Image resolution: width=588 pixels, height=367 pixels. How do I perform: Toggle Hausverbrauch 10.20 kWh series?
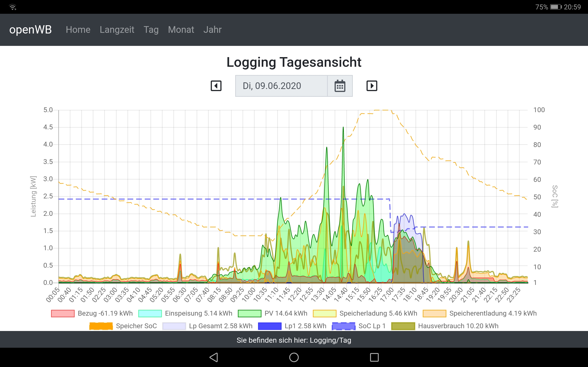pos(445,326)
